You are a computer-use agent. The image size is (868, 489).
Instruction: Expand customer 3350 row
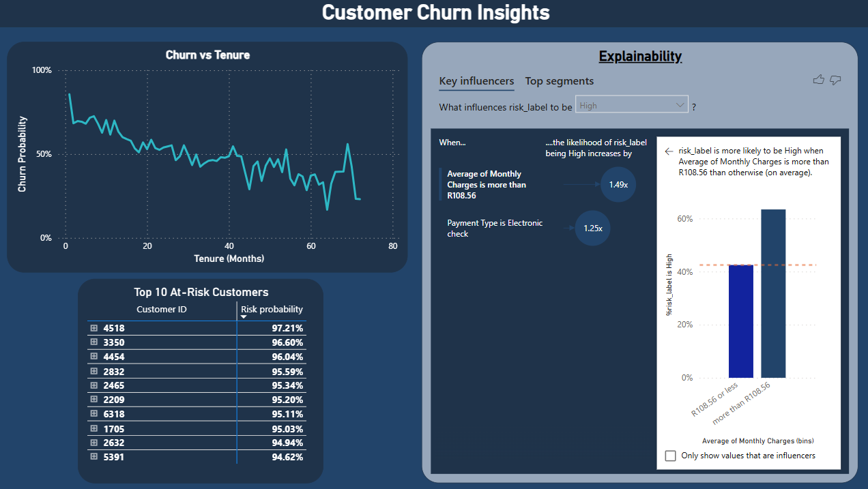coord(94,342)
